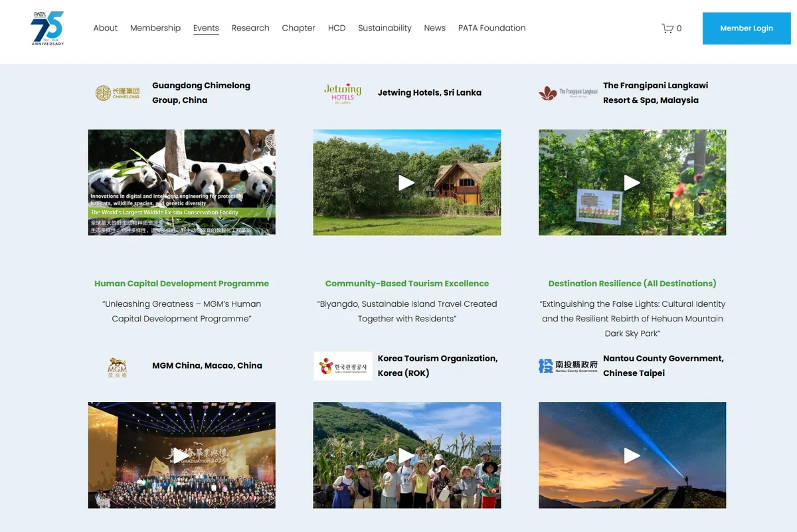Open the Events menu

tap(206, 28)
